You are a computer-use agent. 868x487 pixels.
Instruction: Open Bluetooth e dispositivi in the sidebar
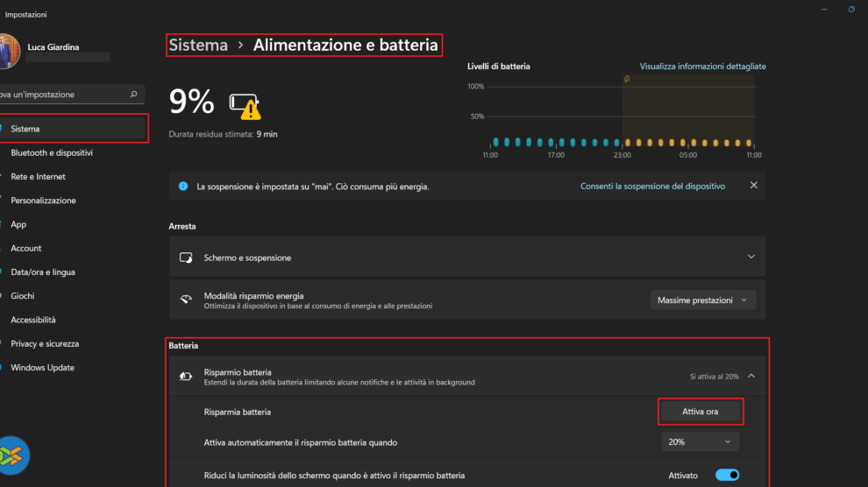pyautogui.click(x=52, y=153)
